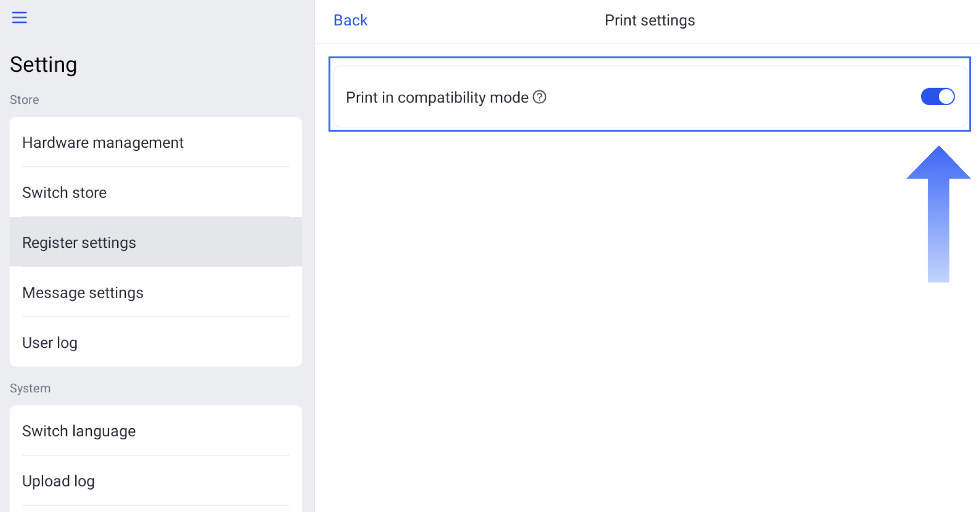Click the Print settings title
The image size is (980, 512).
pyautogui.click(x=649, y=20)
